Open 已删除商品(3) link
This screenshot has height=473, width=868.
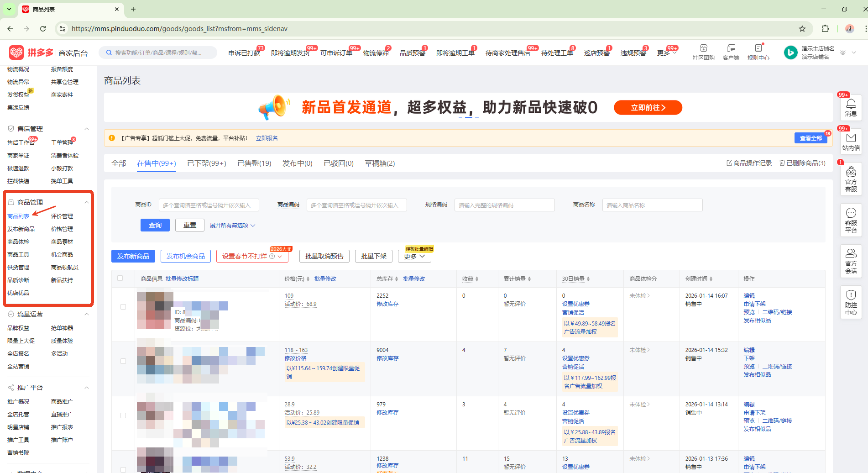pyautogui.click(x=802, y=163)
